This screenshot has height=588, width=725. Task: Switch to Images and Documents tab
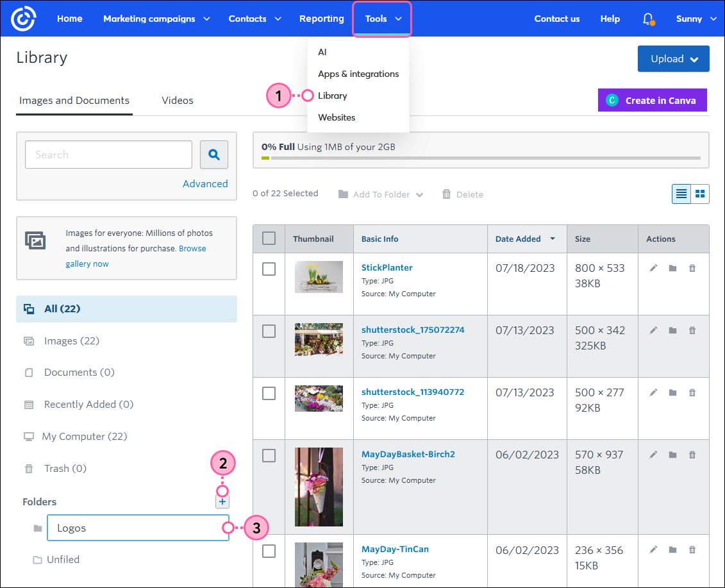(74, 101)
